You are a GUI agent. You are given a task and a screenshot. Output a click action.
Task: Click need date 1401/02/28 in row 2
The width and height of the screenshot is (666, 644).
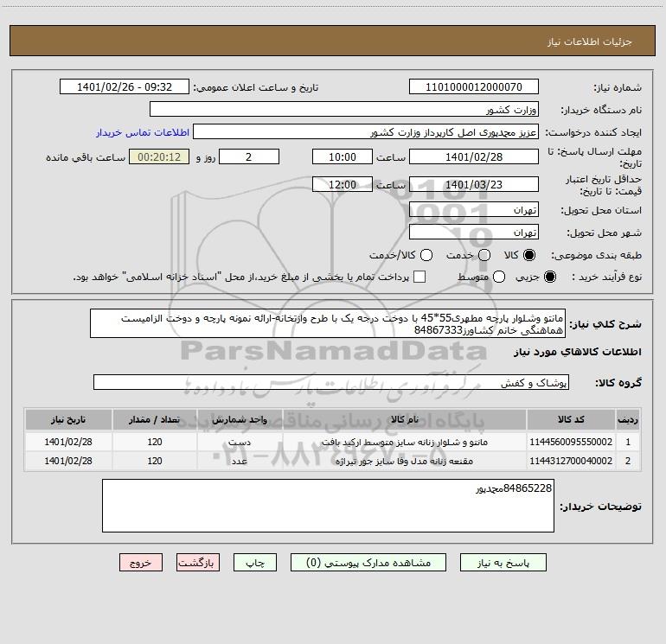[x=68, y=461]
